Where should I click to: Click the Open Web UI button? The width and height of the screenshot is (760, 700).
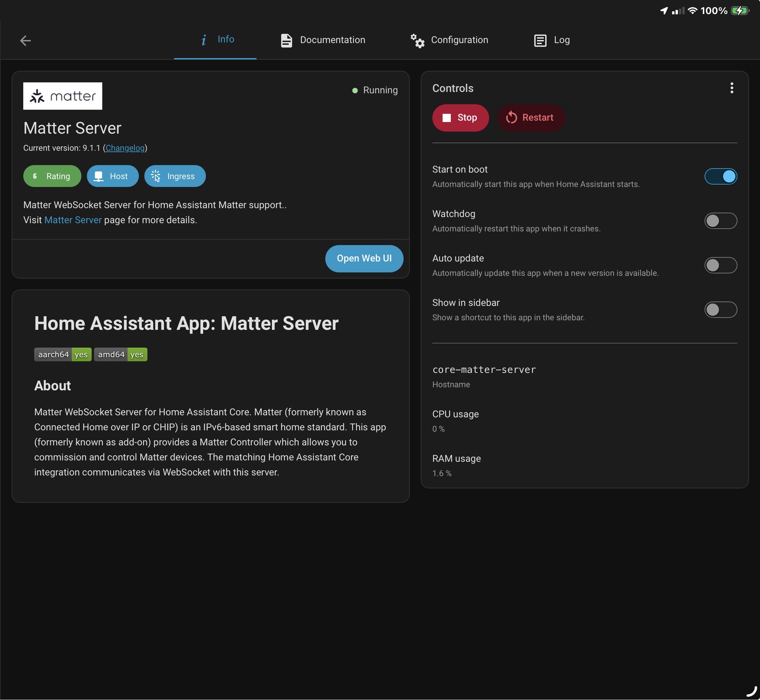tap(364, 259)
